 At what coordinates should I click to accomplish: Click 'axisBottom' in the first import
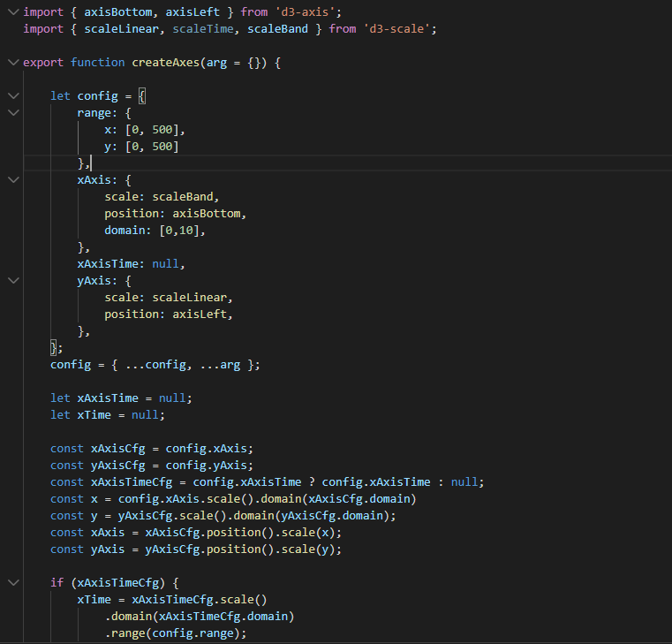(117, 12)
